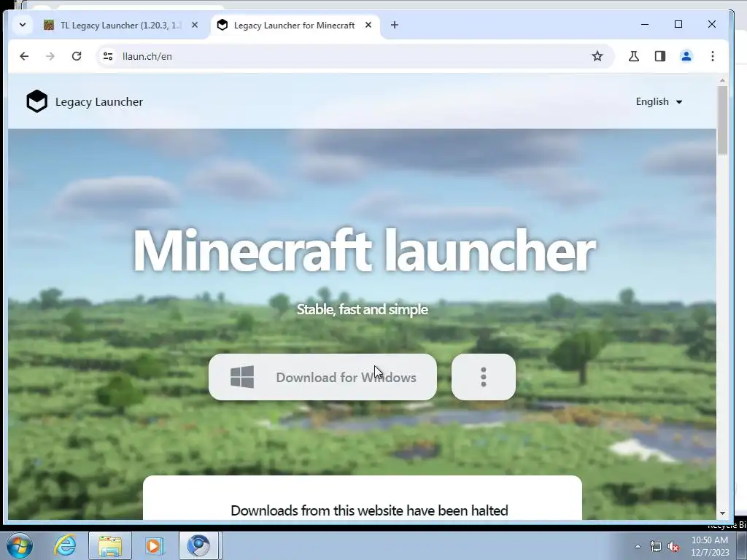The width and height of the screenshot is (747, 560).
Task: Open the English language dropdown
Action: 659,101
